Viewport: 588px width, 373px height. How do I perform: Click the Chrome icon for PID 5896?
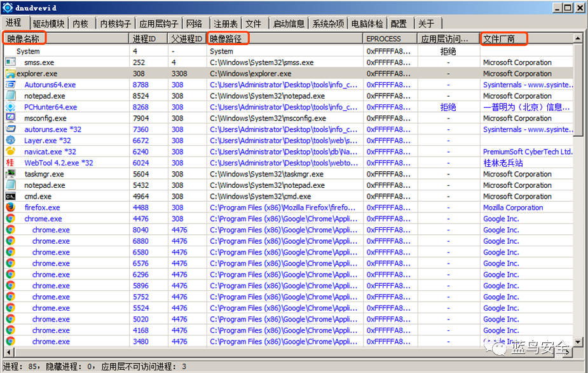[x=11, y=285]
